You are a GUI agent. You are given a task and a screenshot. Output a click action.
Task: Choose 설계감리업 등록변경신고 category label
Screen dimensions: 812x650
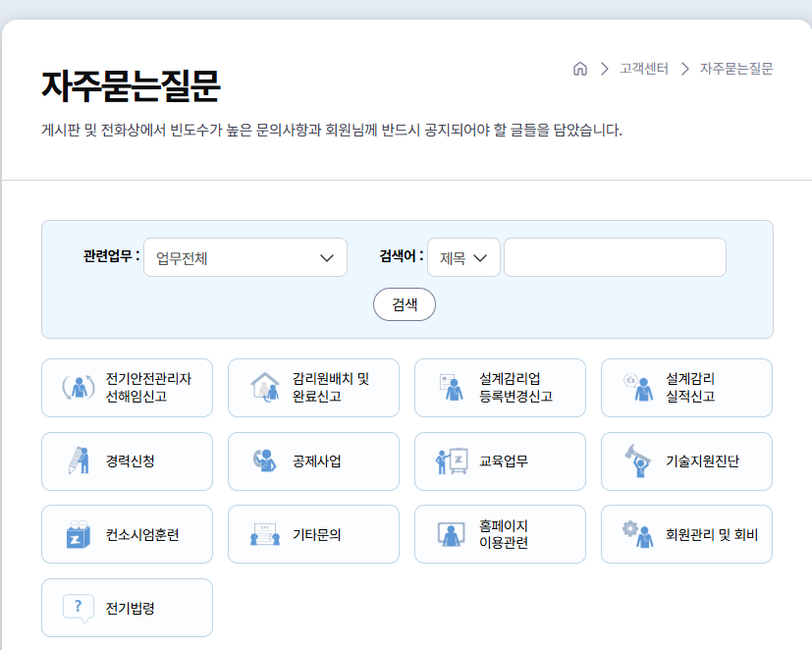pos(515,387)
